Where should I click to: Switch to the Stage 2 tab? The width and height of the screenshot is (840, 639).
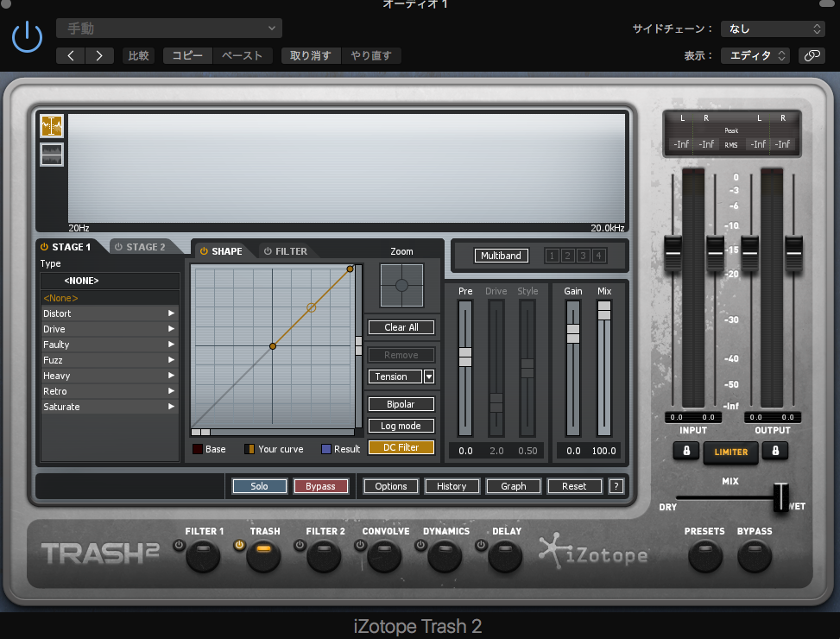point(140,247)
